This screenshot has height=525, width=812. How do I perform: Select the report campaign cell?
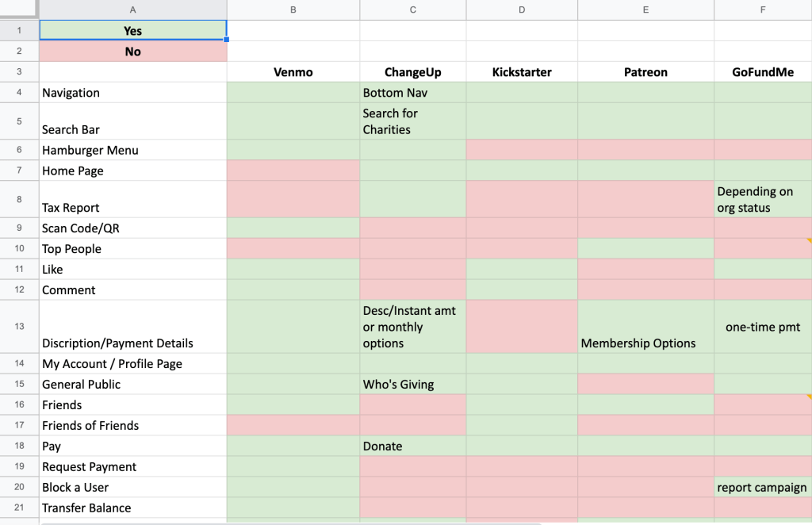point(762,488)
